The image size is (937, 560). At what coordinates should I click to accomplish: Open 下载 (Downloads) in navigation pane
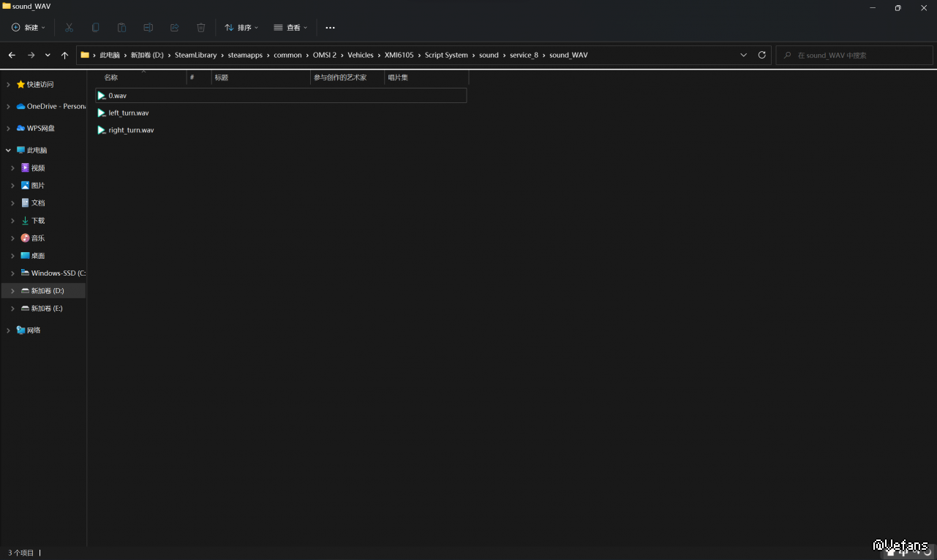tap(37, 221)
